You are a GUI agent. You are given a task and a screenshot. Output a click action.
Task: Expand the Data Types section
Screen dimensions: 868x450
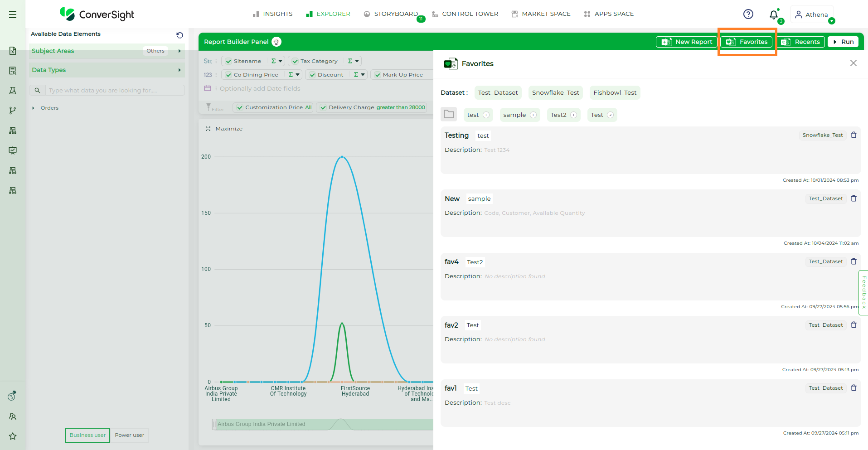pos(179,70)
